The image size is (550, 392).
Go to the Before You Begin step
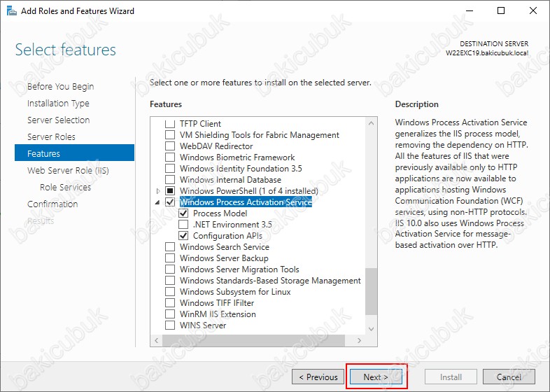click(61, 86)
